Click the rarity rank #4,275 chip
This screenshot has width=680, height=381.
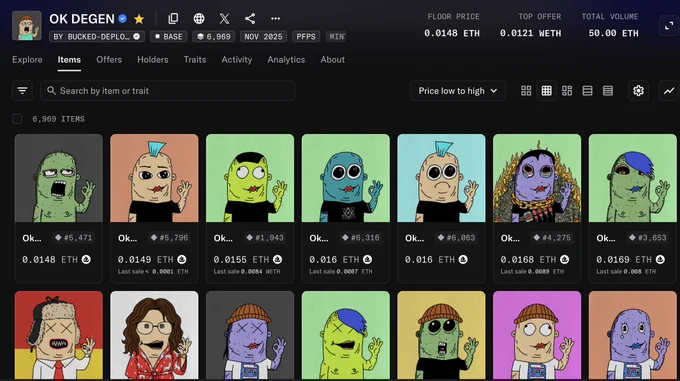pyautogui.click(x=552, y=238)
